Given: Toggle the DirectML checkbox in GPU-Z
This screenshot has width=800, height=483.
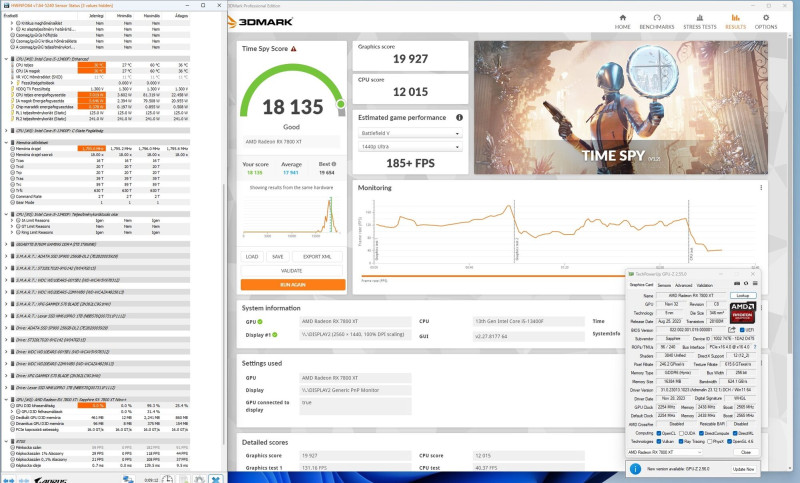Looking at the screenshot, I should pos(735,433).
